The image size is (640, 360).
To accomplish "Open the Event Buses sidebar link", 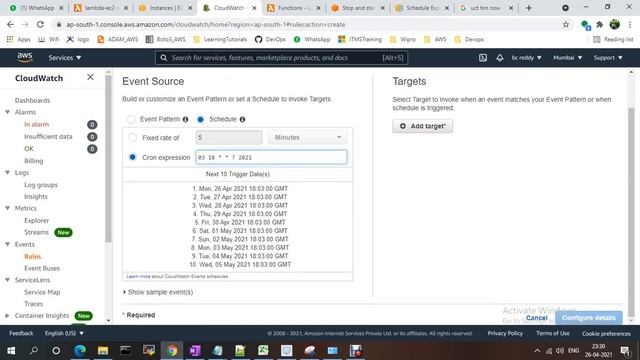I will (42, 268).
